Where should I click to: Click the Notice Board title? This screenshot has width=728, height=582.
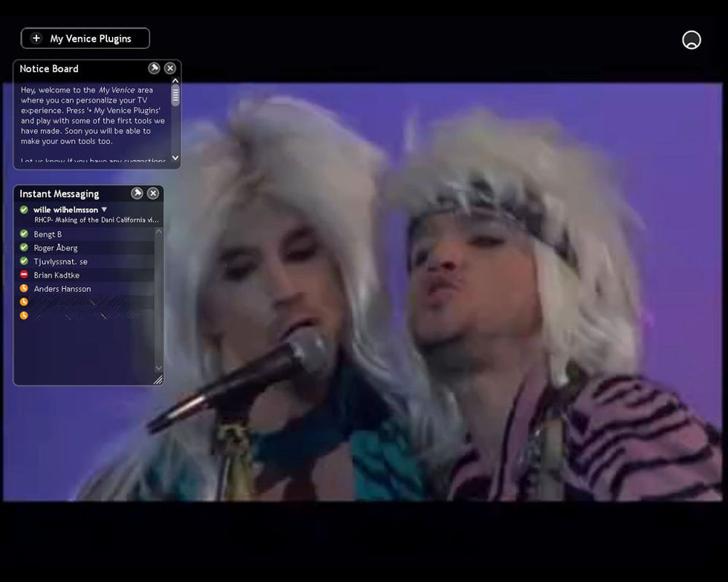pos(49,69)
